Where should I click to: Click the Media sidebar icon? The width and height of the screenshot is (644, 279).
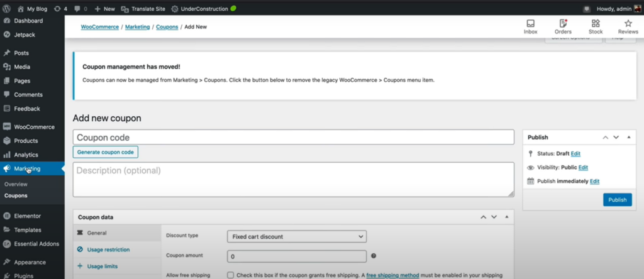(x=6, y=67)
